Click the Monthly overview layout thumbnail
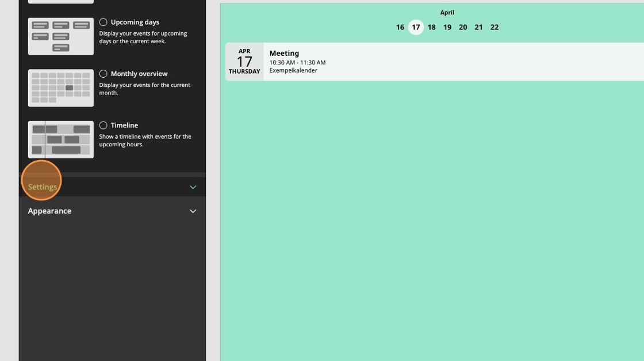Image resolution: width=644 pixels, height=361 pixels. coord(61,88)
